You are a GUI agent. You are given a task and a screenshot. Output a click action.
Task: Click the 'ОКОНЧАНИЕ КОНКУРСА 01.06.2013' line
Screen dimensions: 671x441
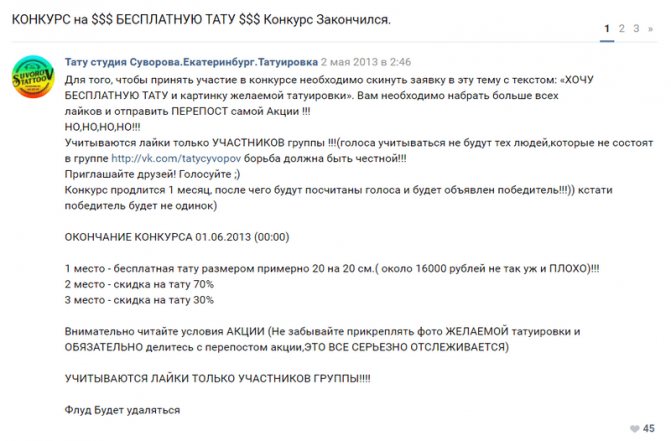176,241
